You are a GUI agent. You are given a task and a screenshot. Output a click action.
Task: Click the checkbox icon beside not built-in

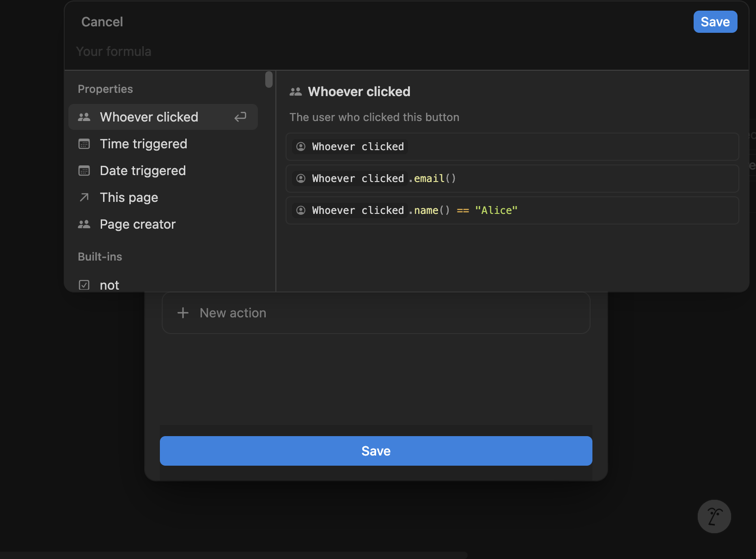pyautogui.click(x=84, y=285)
